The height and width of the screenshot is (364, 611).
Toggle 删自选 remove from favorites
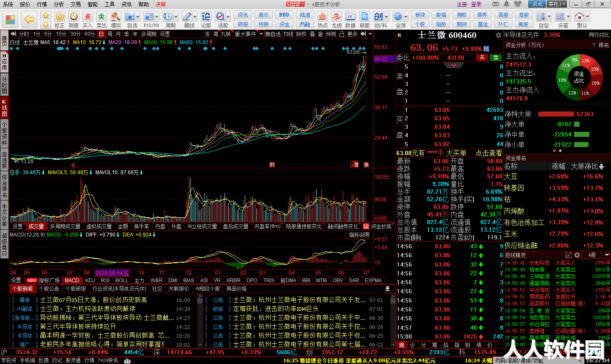coord(273,34)
